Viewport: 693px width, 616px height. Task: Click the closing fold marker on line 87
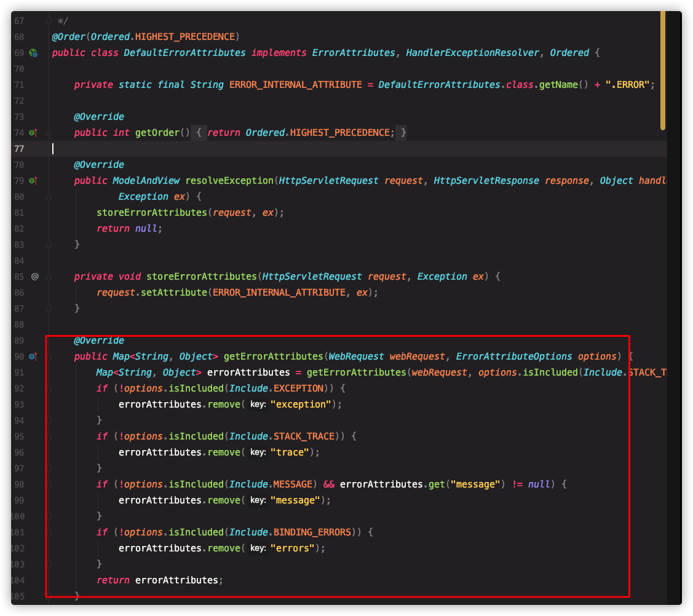coord(49,309)
